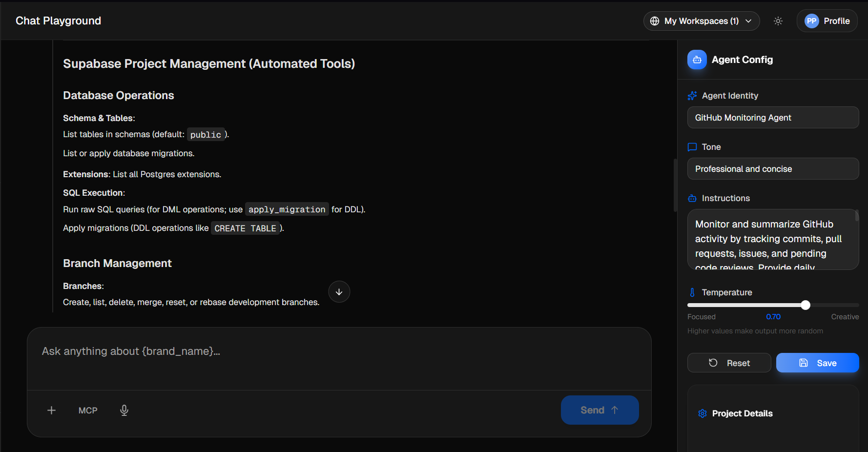
Task: Click the Temperature slider handle
Action: point(806,305)
